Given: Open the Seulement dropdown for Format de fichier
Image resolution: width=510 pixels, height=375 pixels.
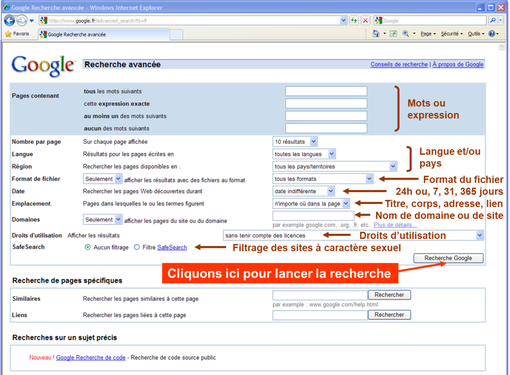Looking at the screenshot, I should click(x=102, y=179).
